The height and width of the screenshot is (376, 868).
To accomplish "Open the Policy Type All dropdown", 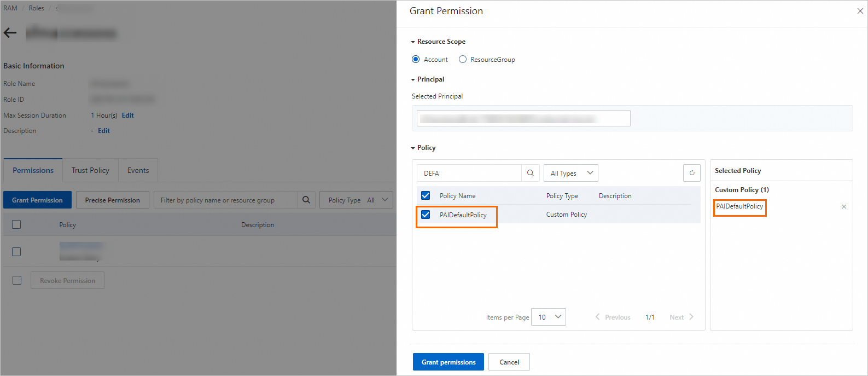I will [356, 200].
